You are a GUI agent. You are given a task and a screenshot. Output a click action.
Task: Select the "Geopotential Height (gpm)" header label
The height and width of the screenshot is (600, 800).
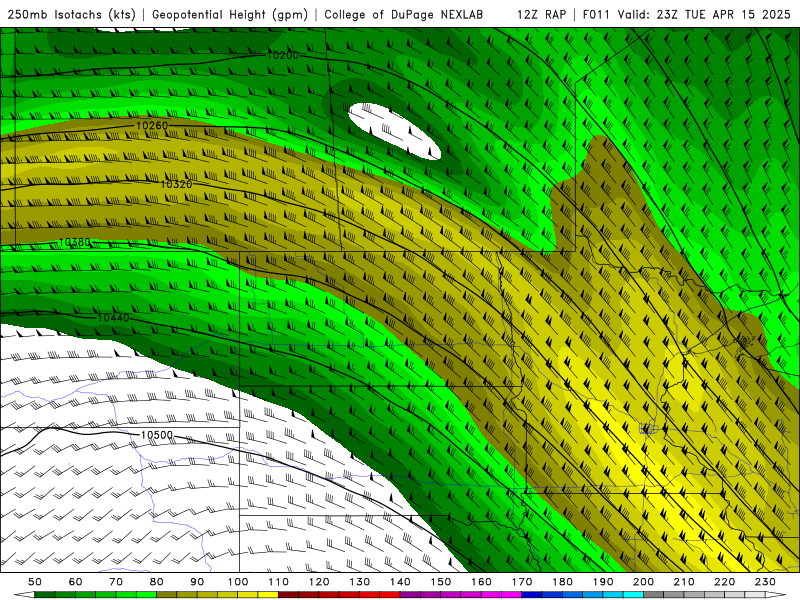coord(230,14)
